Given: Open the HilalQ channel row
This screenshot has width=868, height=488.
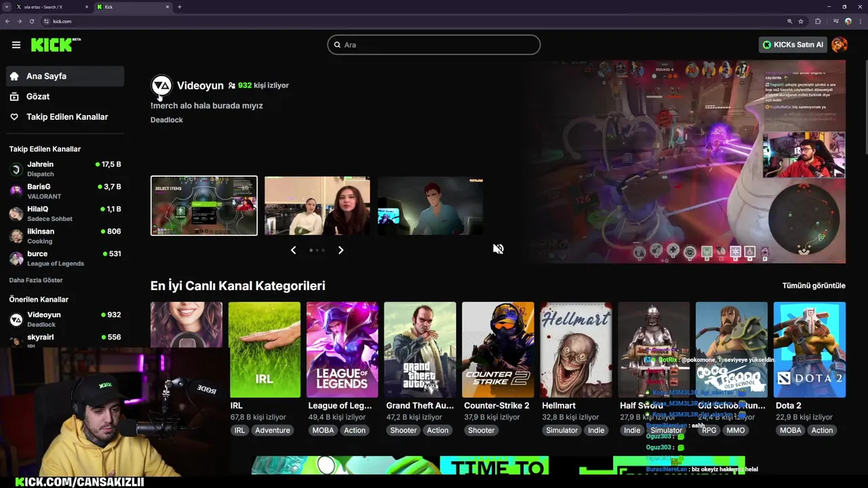Looking at the screenshot, I should coord(65,213).
